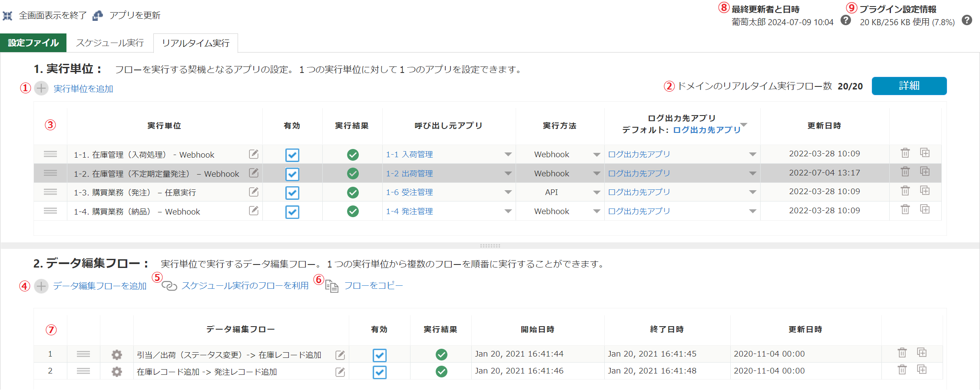The image size is (980, 390).
Task: Delete the 1-3 購買業務 execution unit
Action: tap(905, 191)
